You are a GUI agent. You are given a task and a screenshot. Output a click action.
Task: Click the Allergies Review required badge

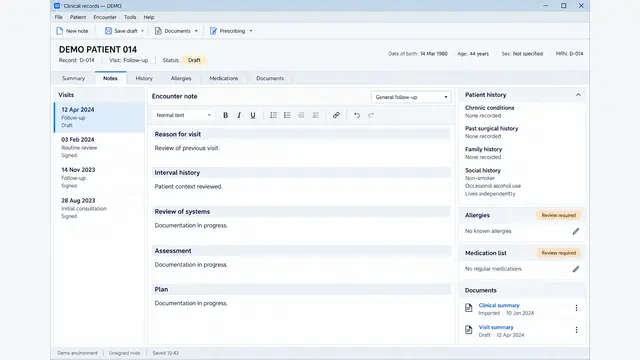[559, 216]
